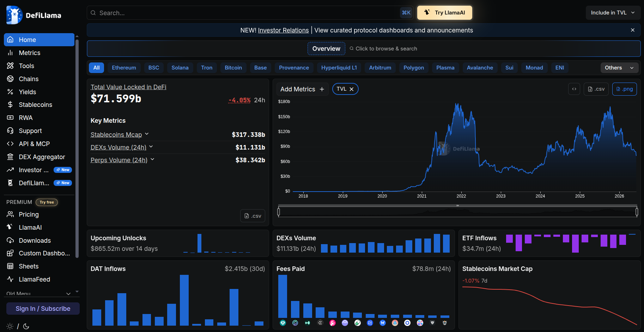Image resolution: width=644 pixels, height=332 pixels.
Task: Click Sign In / Subscribe
Action: tap(43, 309)
